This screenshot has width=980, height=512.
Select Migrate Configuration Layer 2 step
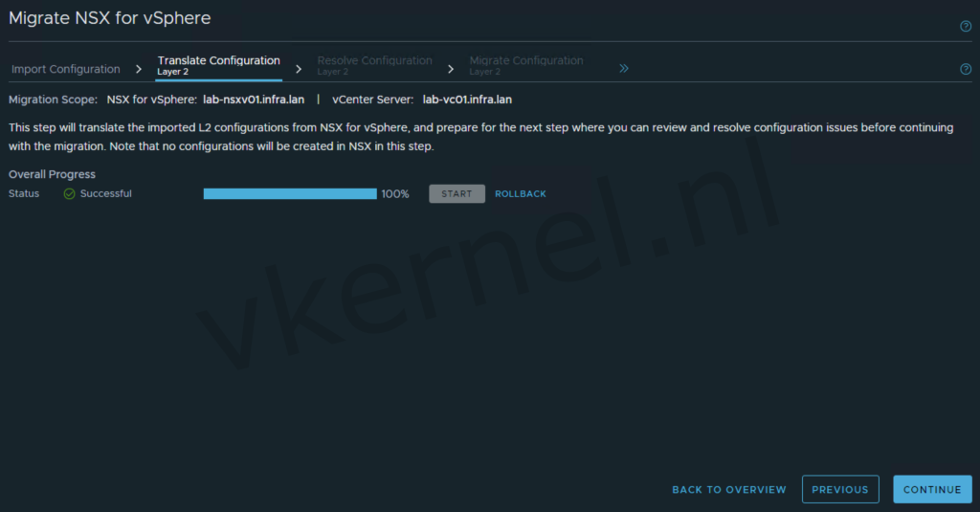(x=526, y=65)
